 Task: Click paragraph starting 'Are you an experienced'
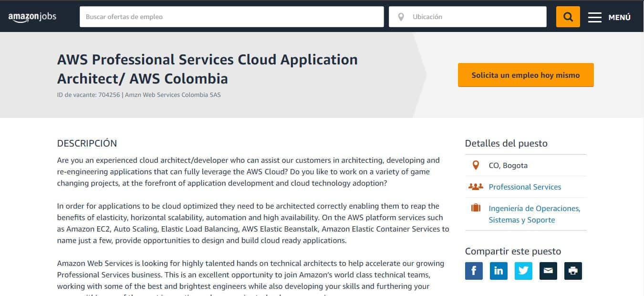pos(249,171)
